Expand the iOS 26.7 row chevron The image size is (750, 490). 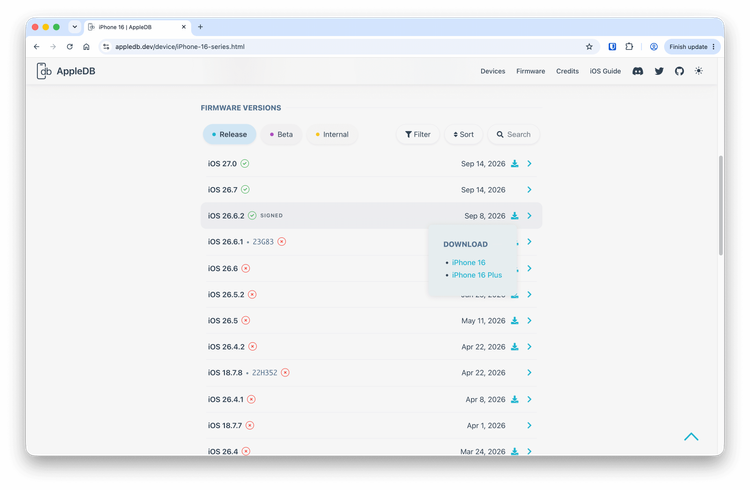coord(529,189)
